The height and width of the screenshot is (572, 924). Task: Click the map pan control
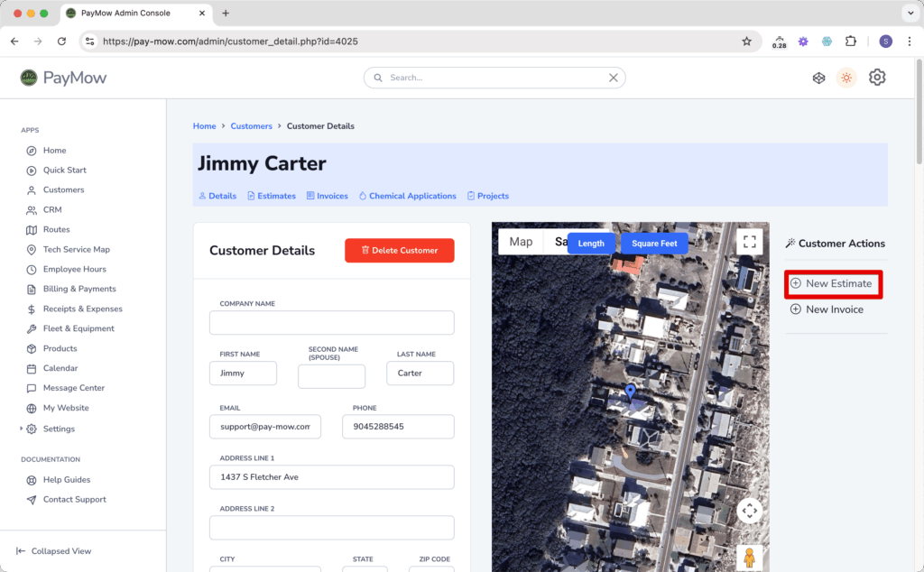point(750,511)
